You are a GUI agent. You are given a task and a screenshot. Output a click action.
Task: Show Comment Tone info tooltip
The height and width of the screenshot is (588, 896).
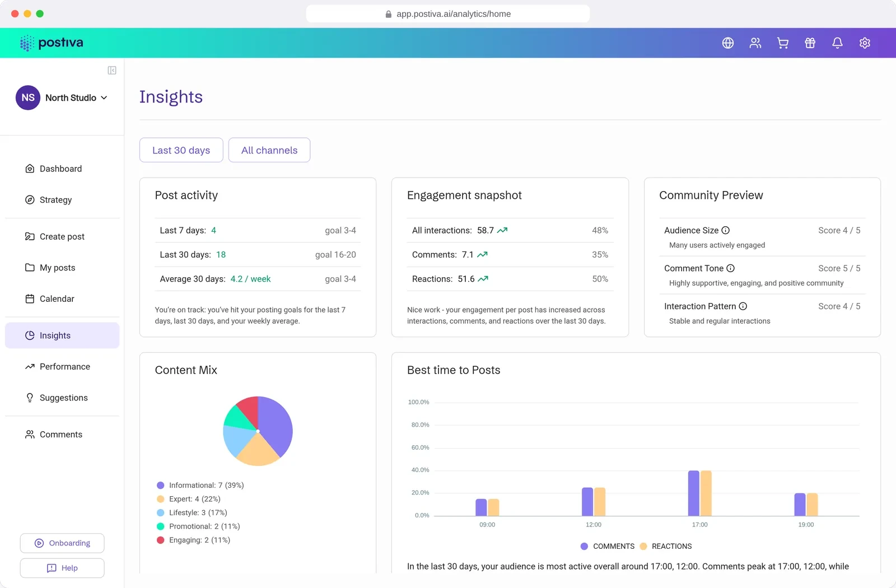tap(731, 268)
